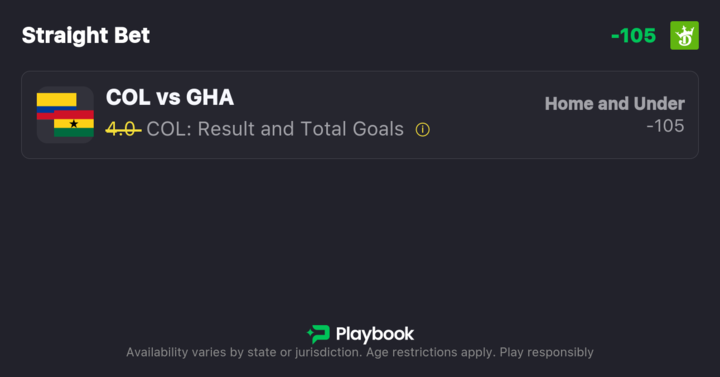Click the Age restrictions apply notice
The width and height of the screenshot is (720, 377).
click(431, 353)
